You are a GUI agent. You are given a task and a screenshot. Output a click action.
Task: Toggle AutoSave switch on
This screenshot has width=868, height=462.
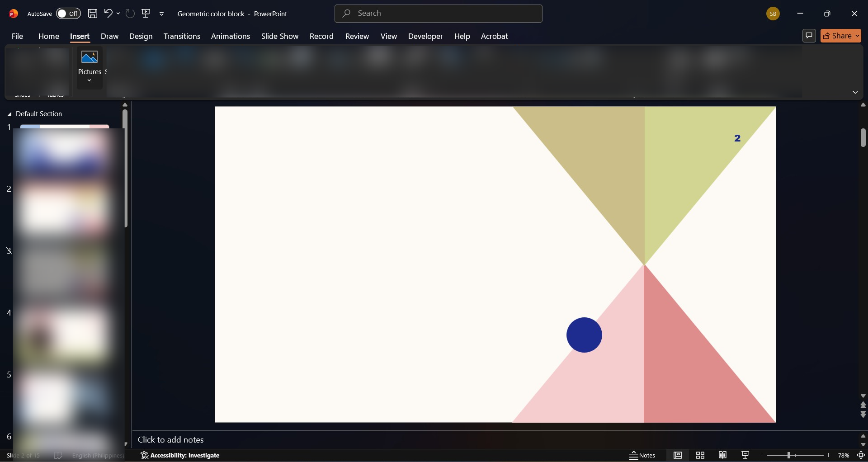(x=68, y=14)
